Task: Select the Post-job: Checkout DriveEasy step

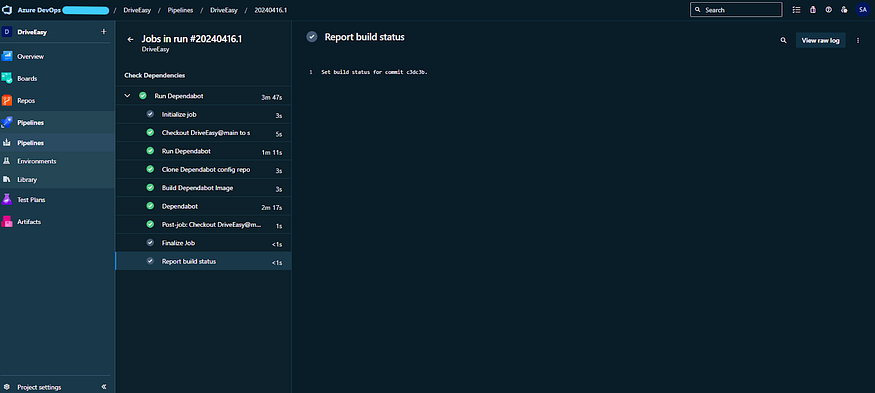Action: 203,225
